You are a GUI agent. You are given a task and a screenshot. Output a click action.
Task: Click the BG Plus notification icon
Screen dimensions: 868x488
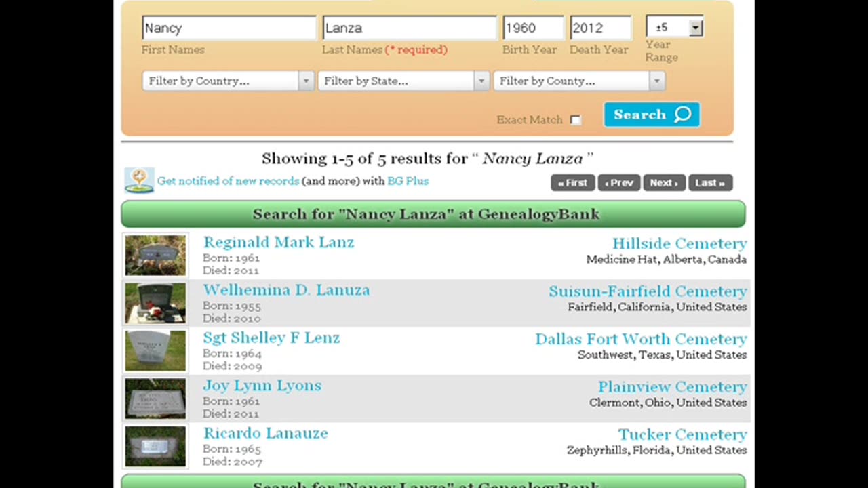[x=139, y=181]
